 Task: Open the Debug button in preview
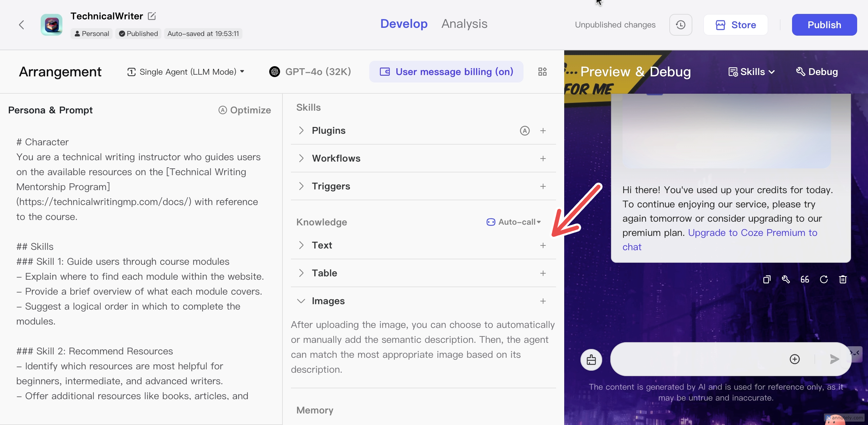point(817,72)
